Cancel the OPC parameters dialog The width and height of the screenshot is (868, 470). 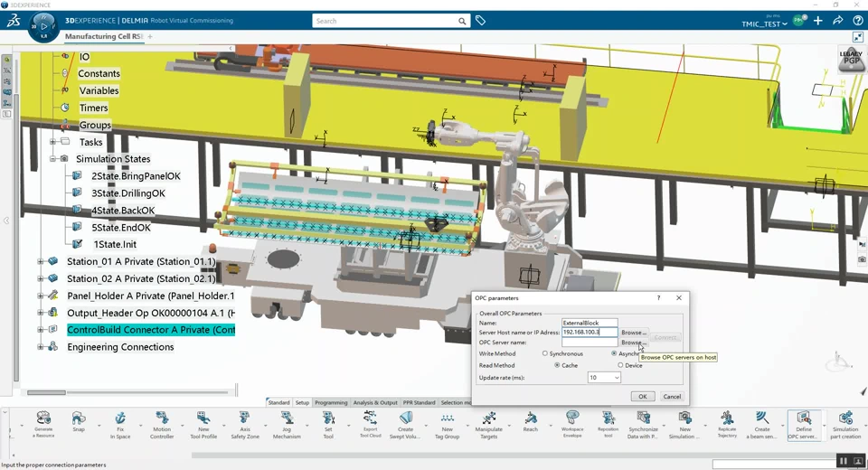coord(672,397)
